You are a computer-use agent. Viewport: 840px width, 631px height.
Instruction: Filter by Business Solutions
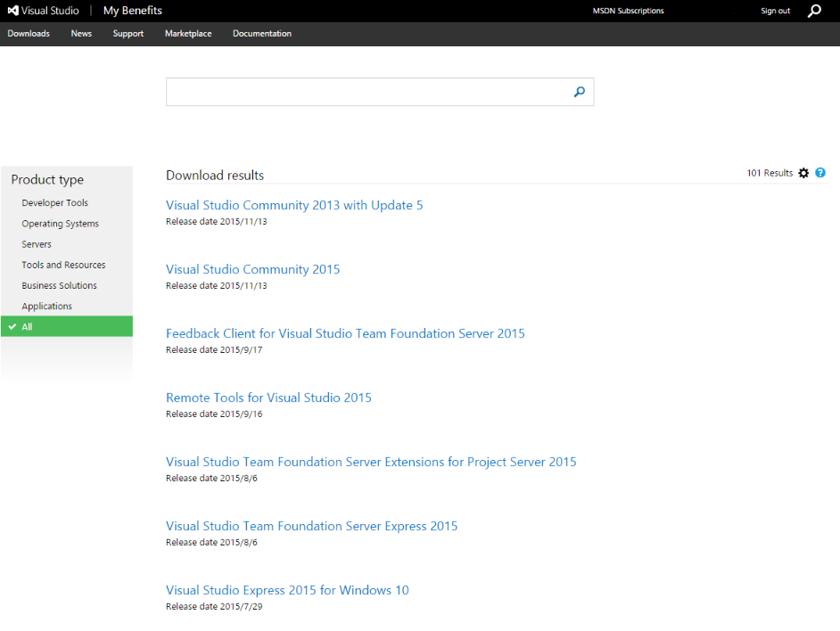[x=59, y=285]
